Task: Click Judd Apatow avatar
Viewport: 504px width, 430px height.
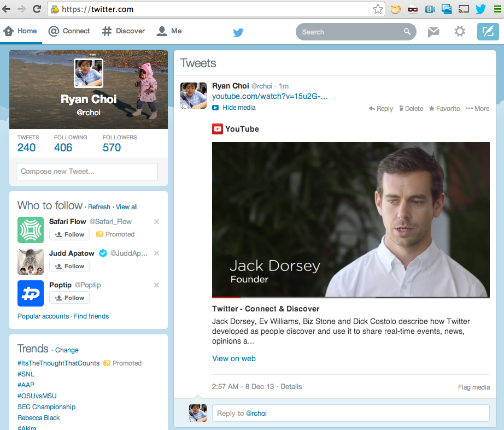Action: [31, 262]
